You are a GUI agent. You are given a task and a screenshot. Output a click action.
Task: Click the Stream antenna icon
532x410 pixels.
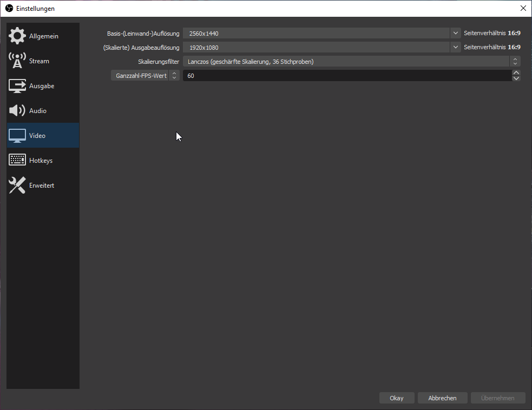17,61
